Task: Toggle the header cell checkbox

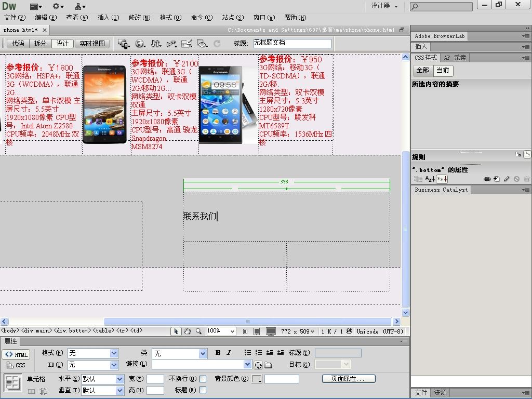Action: click(203, 390)
